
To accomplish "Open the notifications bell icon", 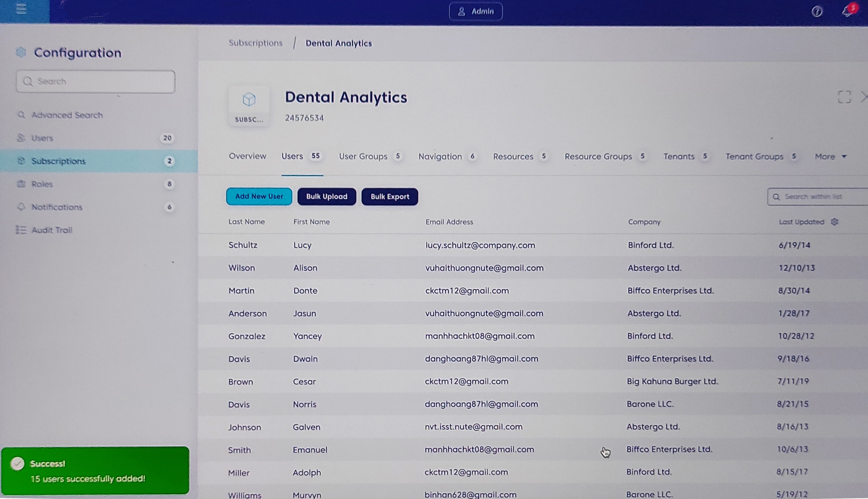I will pos(848,12).
